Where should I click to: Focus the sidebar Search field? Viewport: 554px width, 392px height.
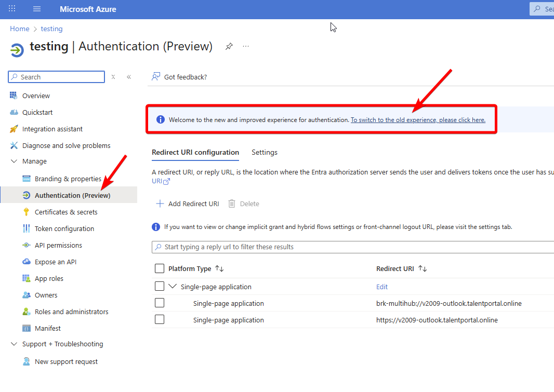click(x=57, y=77)
